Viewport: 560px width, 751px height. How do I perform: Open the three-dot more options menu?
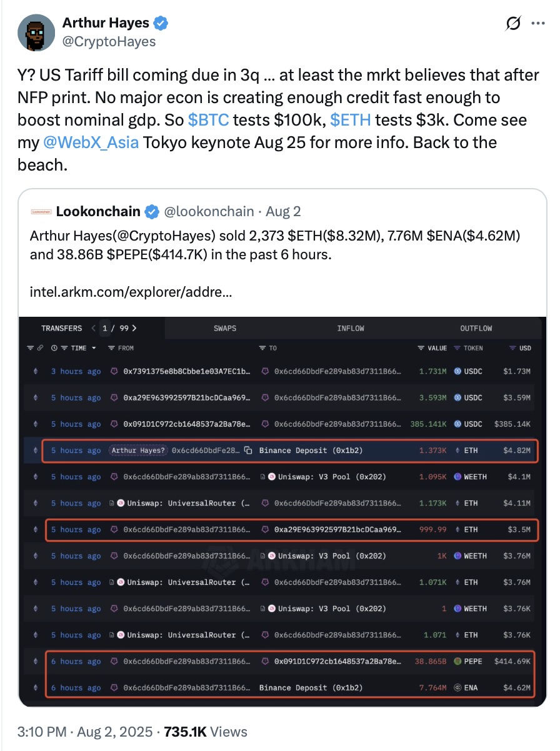(537, 24)
